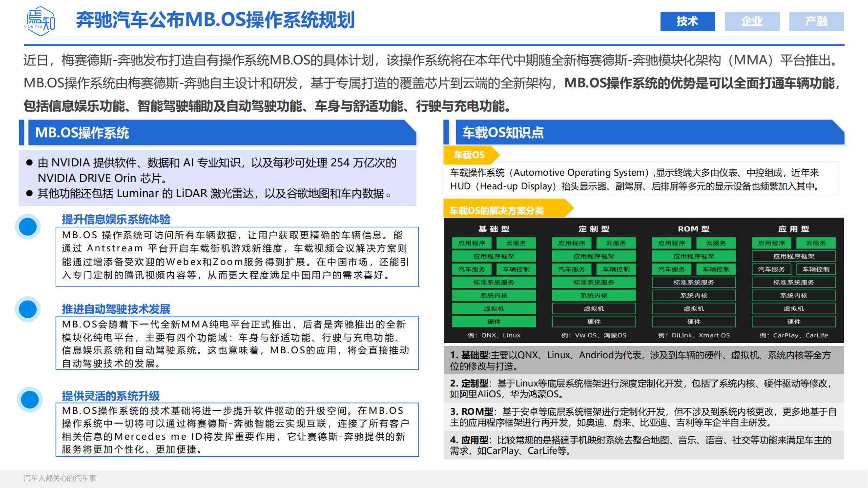Select 应用程序 cell in ROM型 column
The height and width of the screenshot is (488, 868).
(672, 243)
